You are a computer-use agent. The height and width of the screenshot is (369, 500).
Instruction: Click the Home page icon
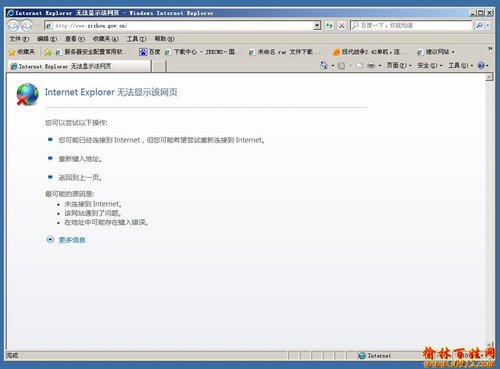coord(324,65)
